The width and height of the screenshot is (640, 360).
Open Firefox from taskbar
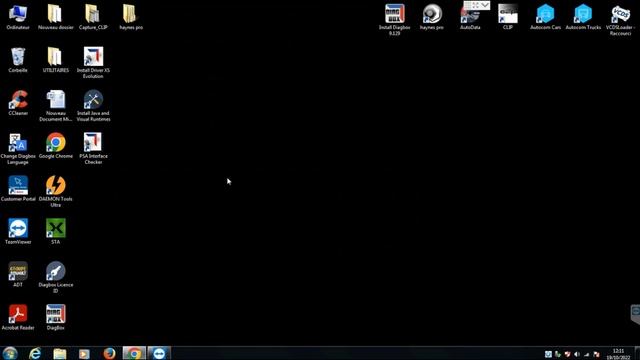(109, 353)
